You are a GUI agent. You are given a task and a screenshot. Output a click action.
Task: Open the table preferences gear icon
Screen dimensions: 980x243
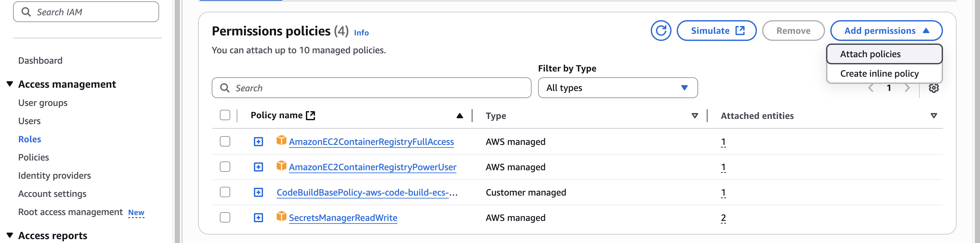click(x=933, y=88)
